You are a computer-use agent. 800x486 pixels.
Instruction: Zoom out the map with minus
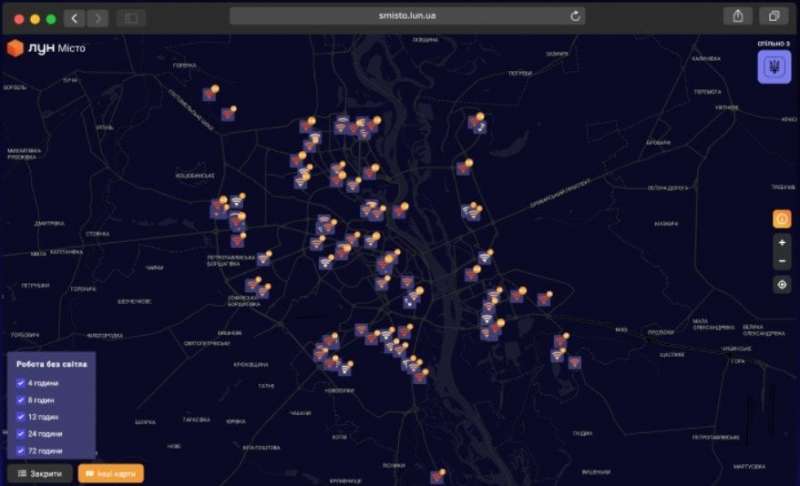click(782, 261)
